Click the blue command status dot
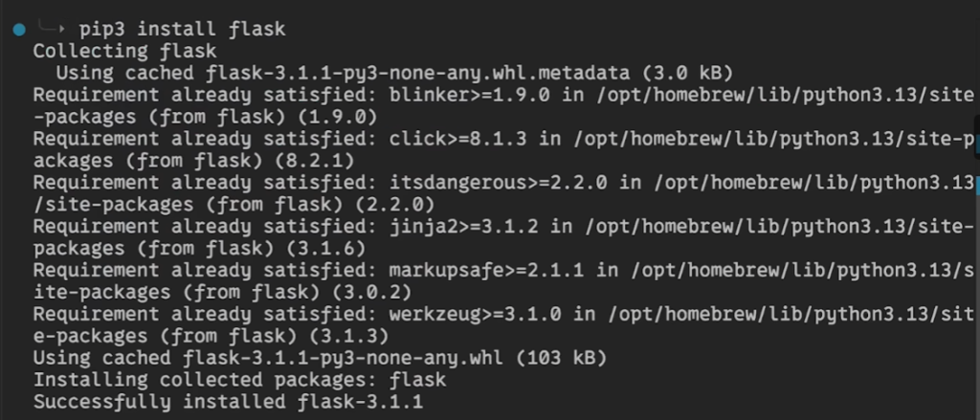Image resolution: width=980 pixels, height=420 pixels. click(19, 30)
